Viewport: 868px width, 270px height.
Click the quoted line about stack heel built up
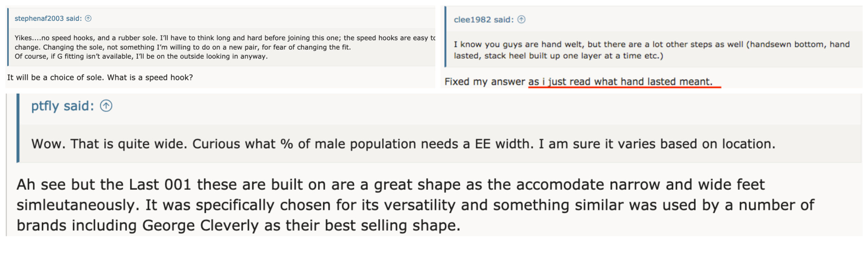pyautogui.click(x=558, y=56)
